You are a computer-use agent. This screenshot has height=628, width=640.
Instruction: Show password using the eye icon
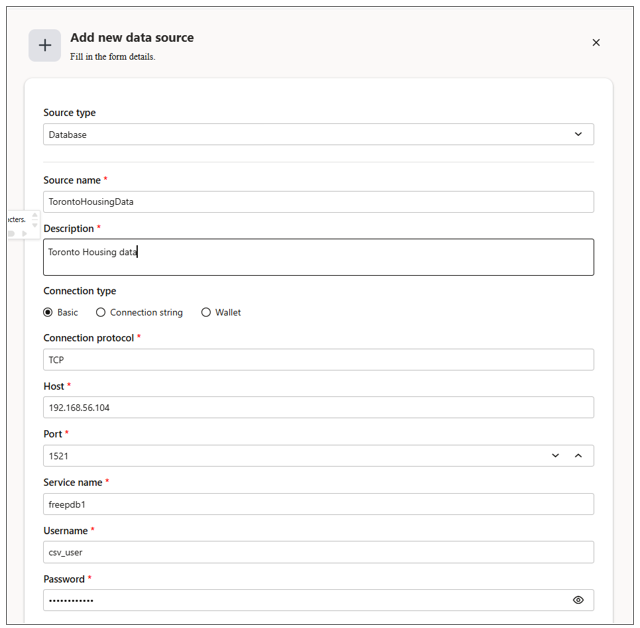coord(578,600)
